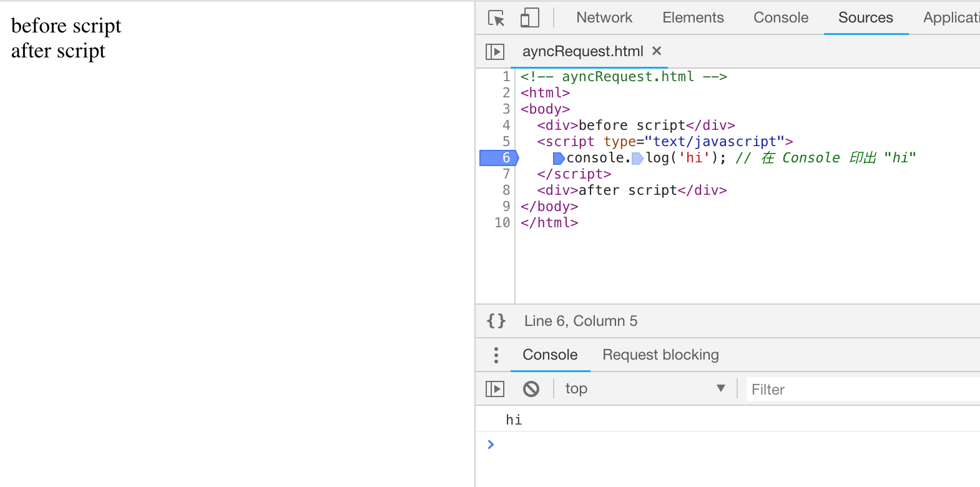Click line number 5 in gutter
Screen dimensions: 980x487
506,142
